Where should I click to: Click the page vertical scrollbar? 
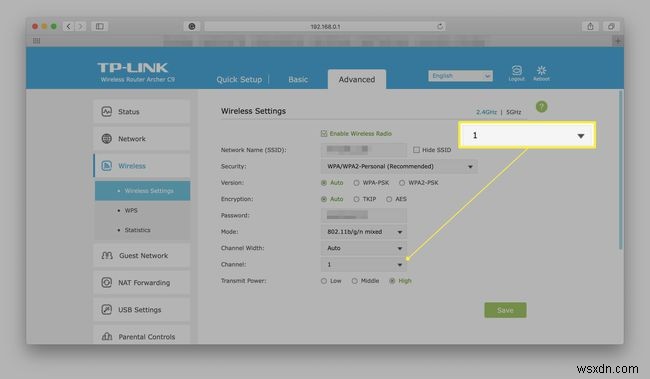tap(621, 170)
